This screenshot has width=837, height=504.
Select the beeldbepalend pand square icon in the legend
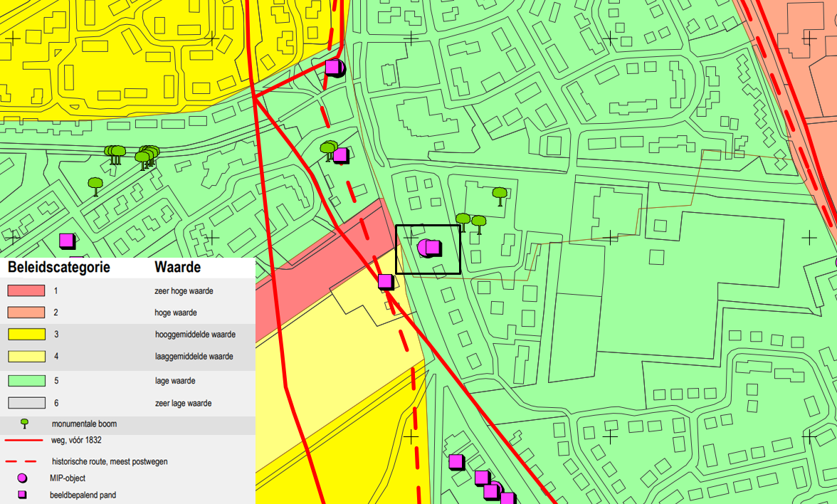click(x=23, y=495)
